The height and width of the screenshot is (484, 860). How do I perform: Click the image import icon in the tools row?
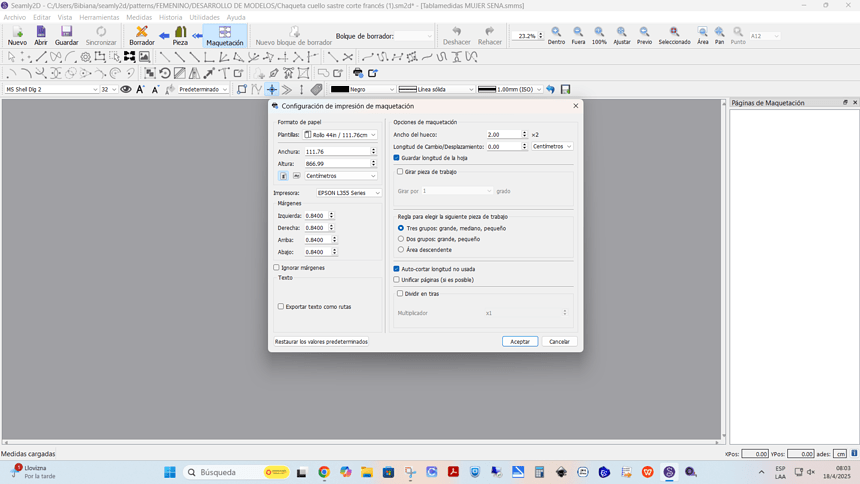(144, 57)
